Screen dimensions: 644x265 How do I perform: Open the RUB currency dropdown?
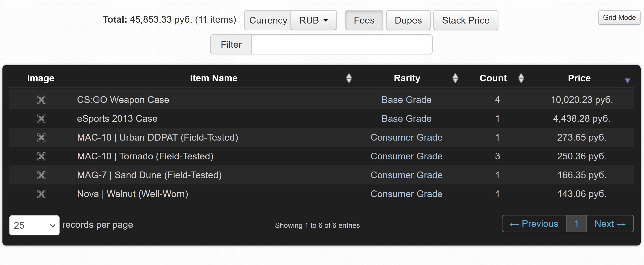coord(313,20)
